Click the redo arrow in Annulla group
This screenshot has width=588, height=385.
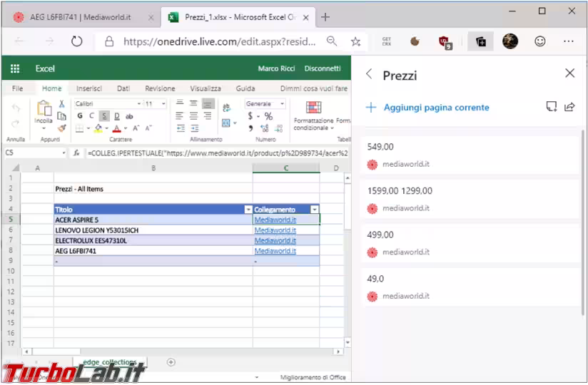coord(16,123)
